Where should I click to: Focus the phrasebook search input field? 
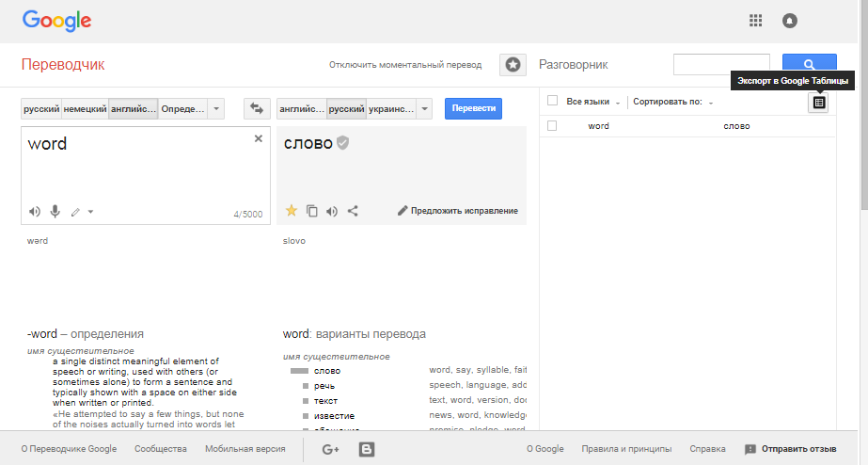[721, 64]
